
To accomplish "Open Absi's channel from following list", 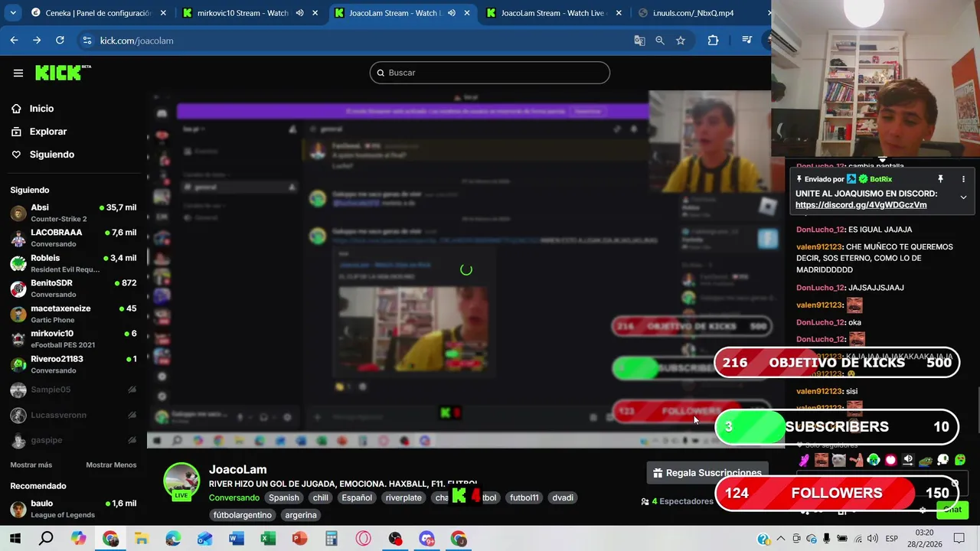I will pyautogui.click(x=73, y=213).
